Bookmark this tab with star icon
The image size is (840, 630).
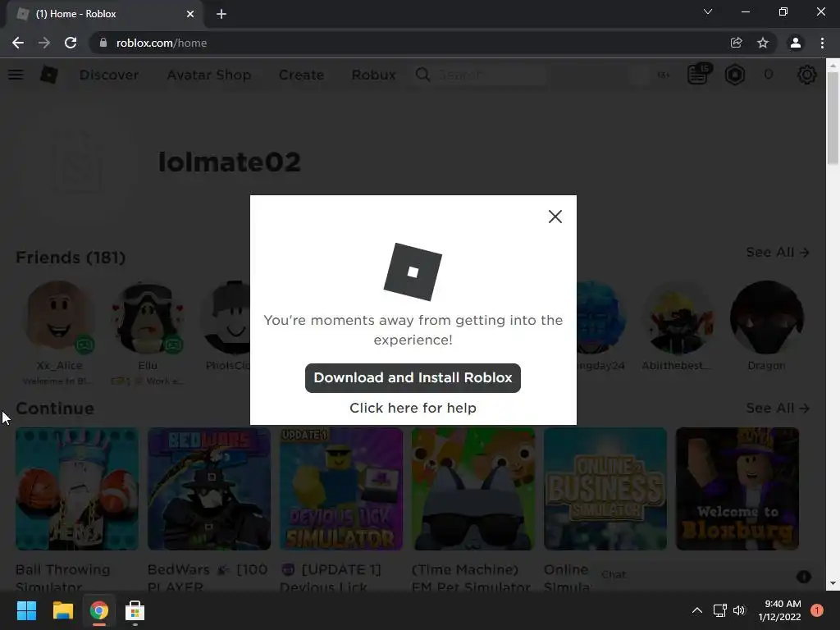click(x=763, y=43)
